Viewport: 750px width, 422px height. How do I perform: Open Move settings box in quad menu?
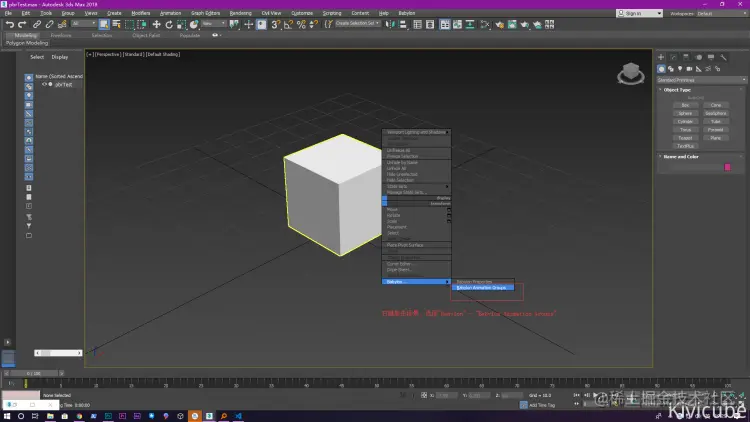(449, 210)
